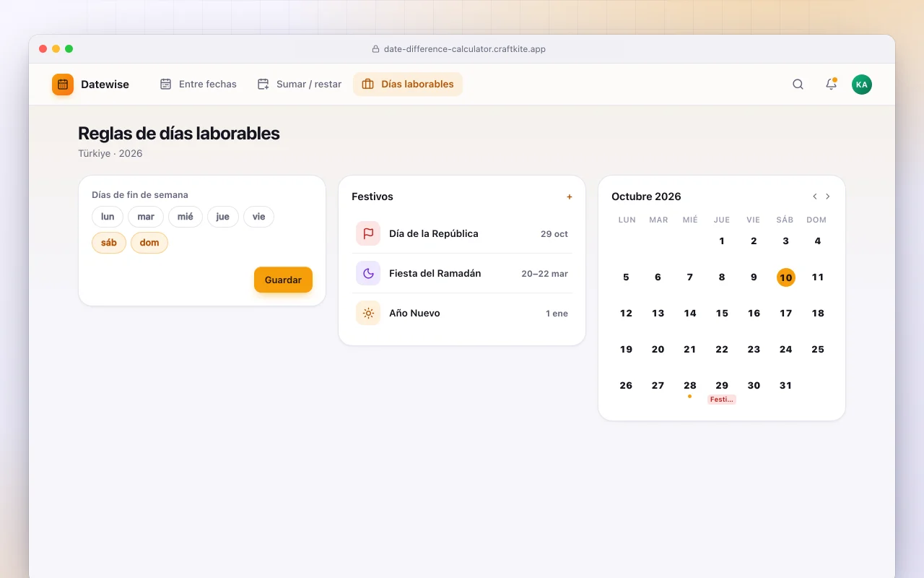
Task: Select October 1 in the calendar
Action: (722, 241)
